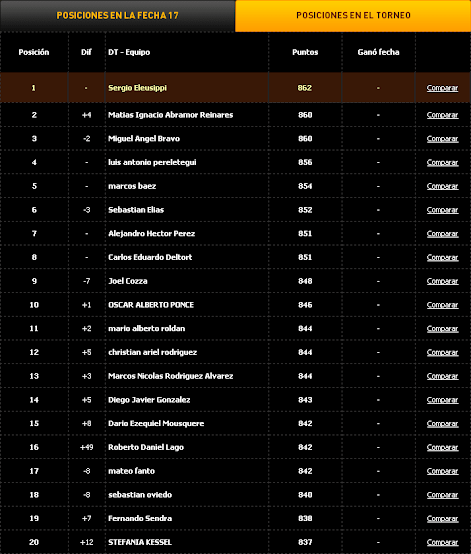
Task: Click mario alberto roldan name
Action: tap(147, 329)
